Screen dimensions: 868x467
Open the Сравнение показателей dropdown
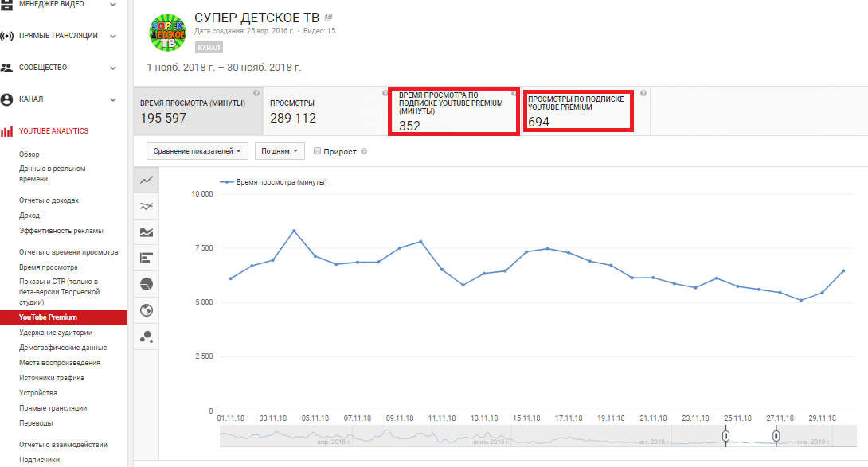[x=197, y=151]
